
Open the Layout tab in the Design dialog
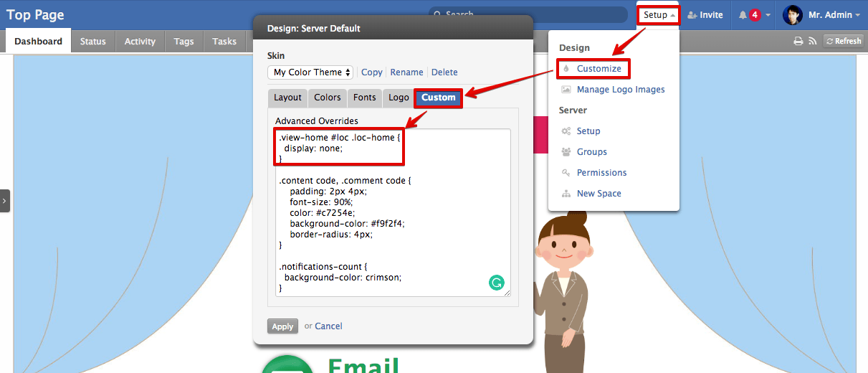(x=287, y=98)
